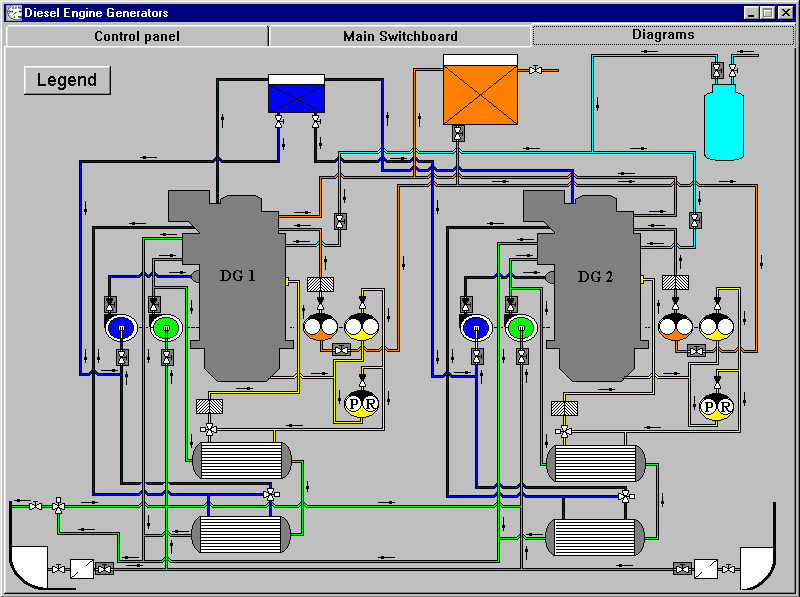Switch to the Control panel tab
800x597 pixels.
pyautogui.click(x=137, y=36)
